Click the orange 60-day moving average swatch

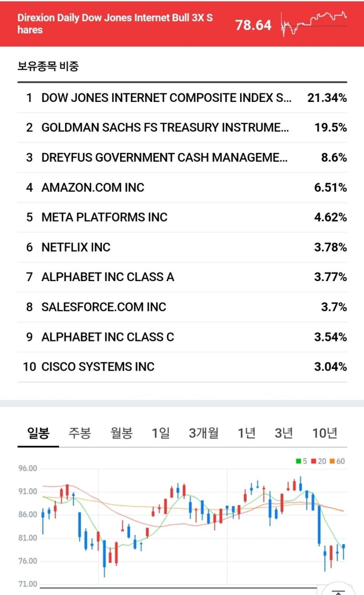click(x=332, y=461)
